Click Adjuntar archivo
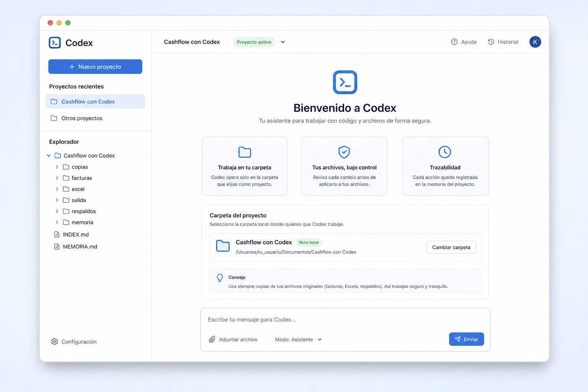The width and height of the screenshot is (588, 392). pos(233,340)
